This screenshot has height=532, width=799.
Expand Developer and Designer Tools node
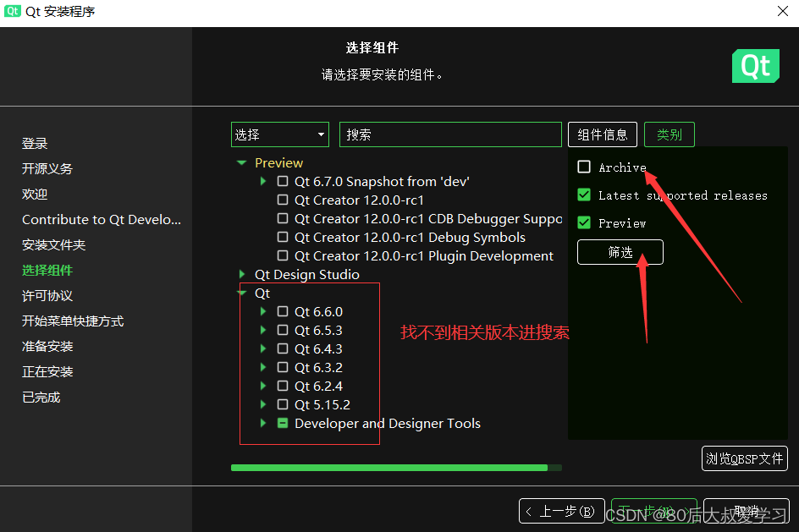pyautogui.click(x=263, y=423)
